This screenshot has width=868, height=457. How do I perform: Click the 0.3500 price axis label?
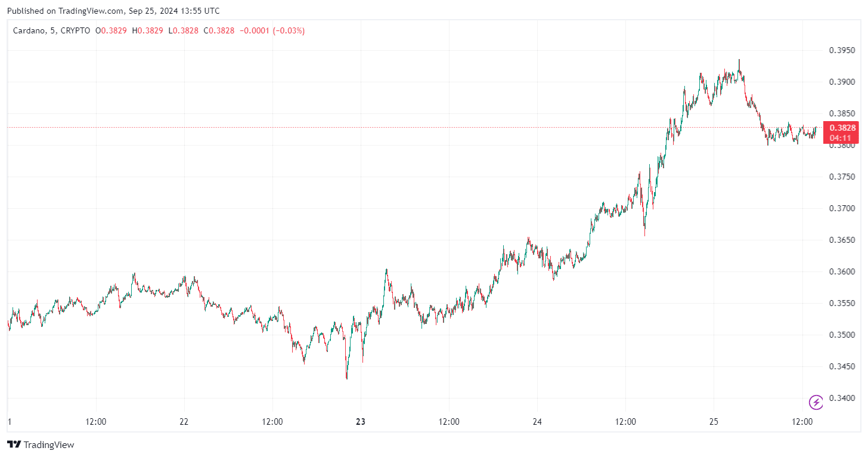842,335
